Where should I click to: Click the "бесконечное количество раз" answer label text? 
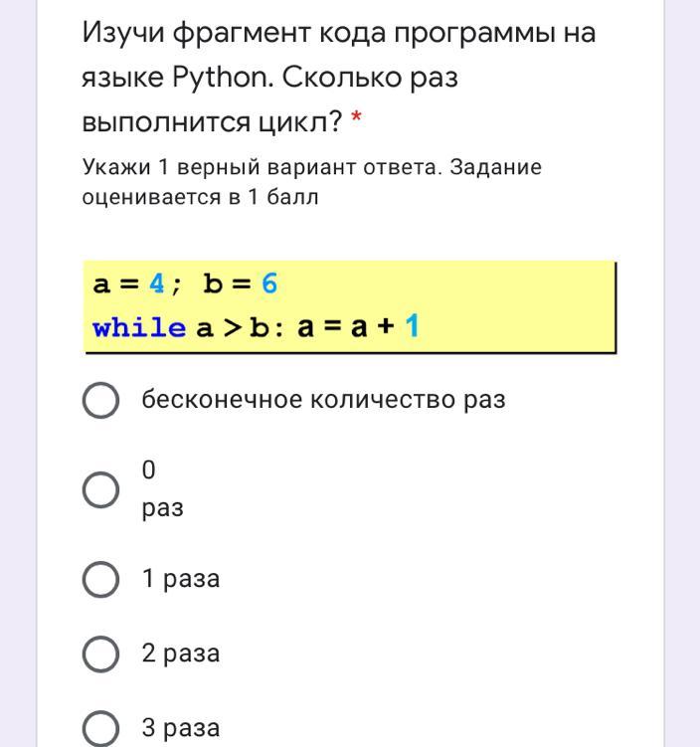[x=323, y=400]
